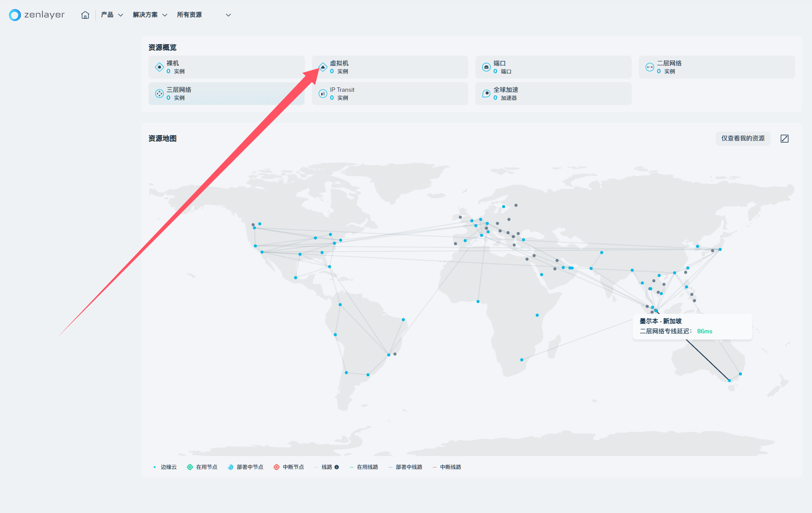
Task: Expand the resource map to fullscreen
Action: point(785,139)
